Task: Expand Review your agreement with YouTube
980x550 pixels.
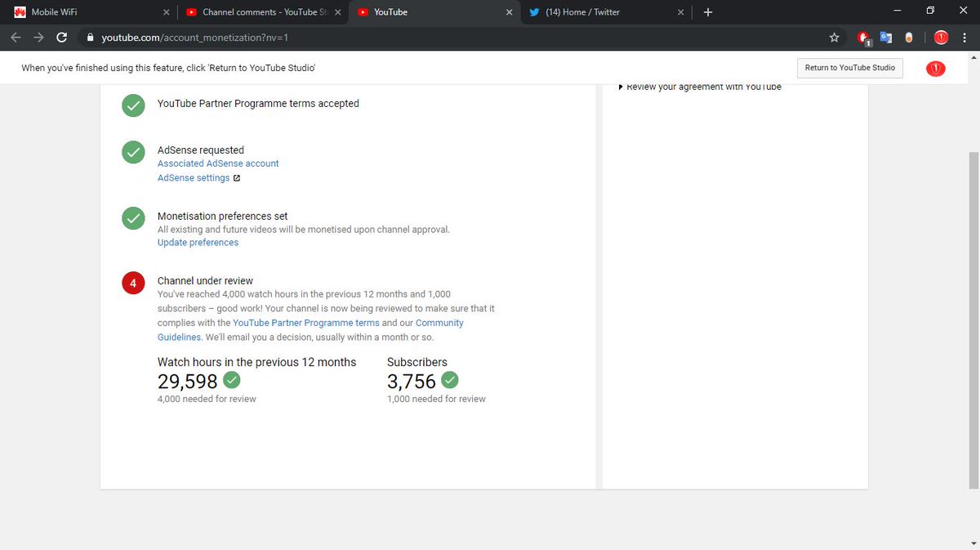Action: [700, 87]
